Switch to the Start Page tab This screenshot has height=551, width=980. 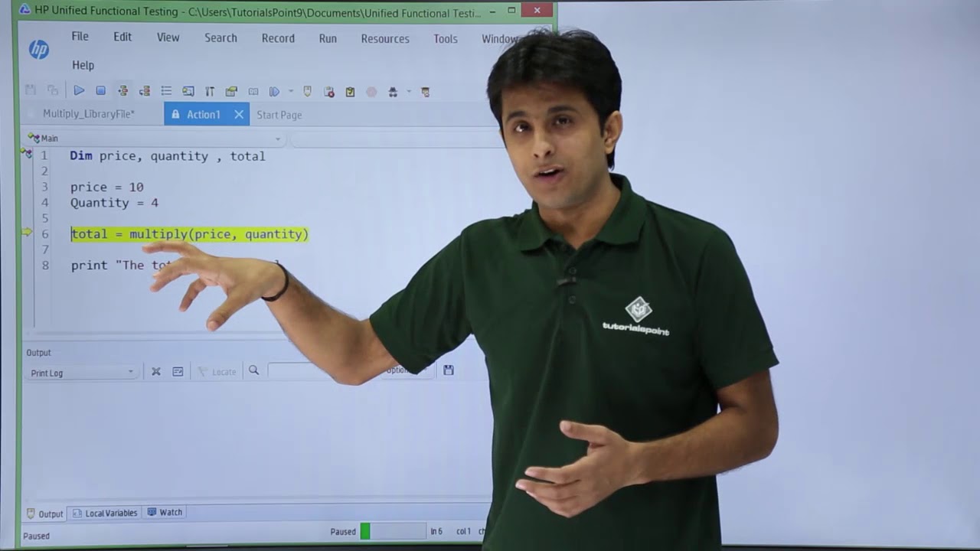point(279,115)
